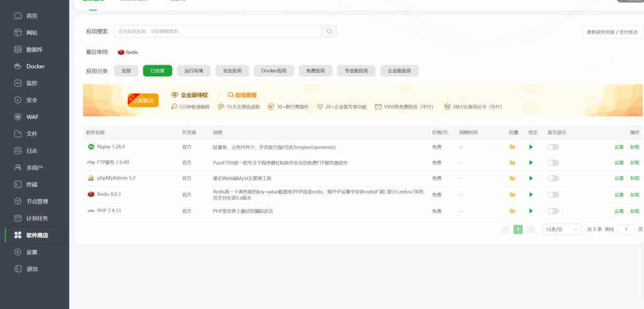
Task: Click Redis green running status icon
Action: (531, 195)
